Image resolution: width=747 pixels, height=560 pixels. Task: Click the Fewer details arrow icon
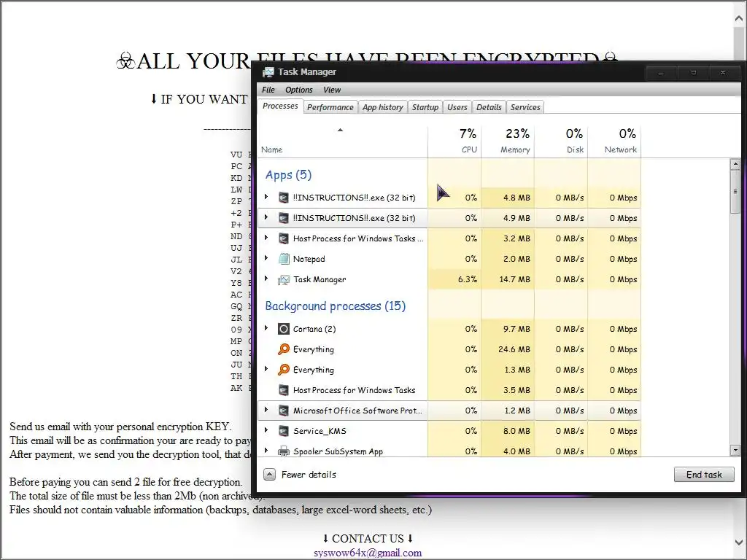pos(269,474)
